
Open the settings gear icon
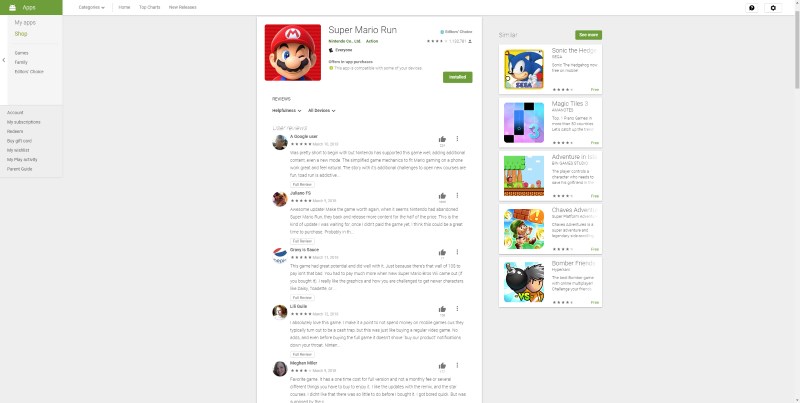coord(773,8)
